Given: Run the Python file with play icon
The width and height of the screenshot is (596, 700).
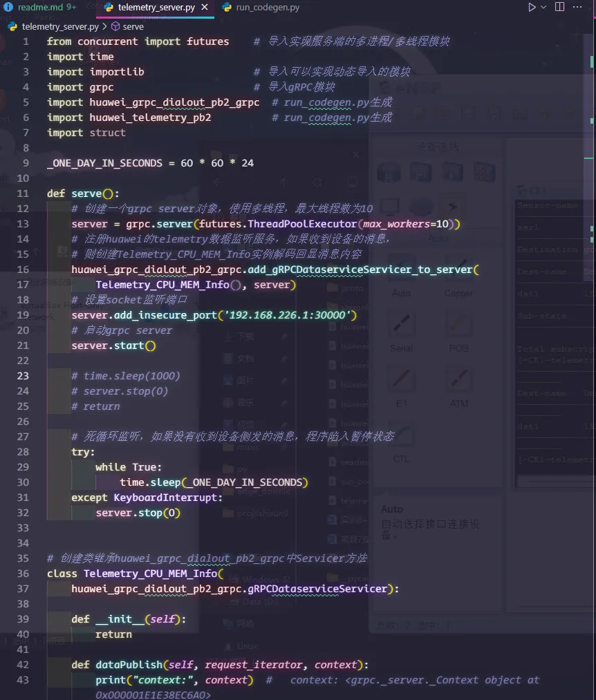Looking at the screenshot, I should coord(532,7).
